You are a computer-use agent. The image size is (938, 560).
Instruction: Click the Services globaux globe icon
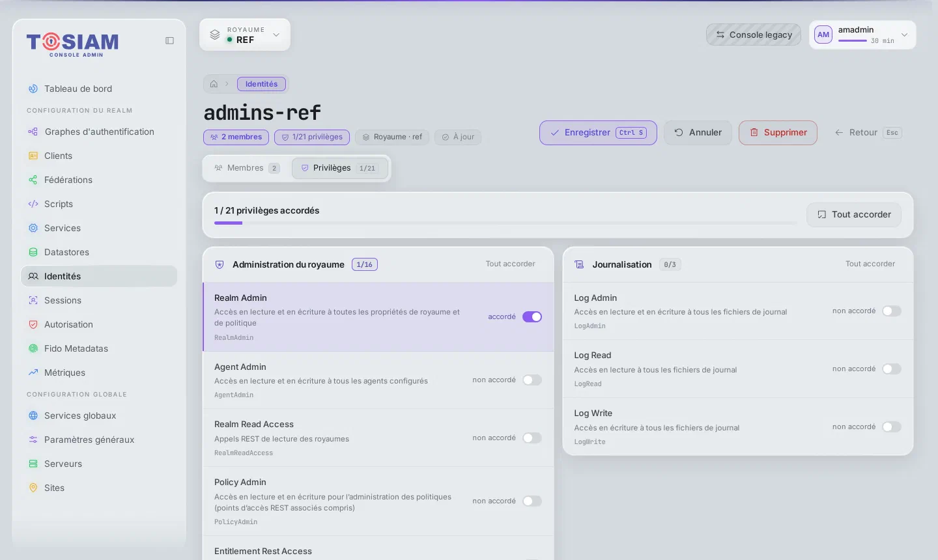tap(33, 415)
